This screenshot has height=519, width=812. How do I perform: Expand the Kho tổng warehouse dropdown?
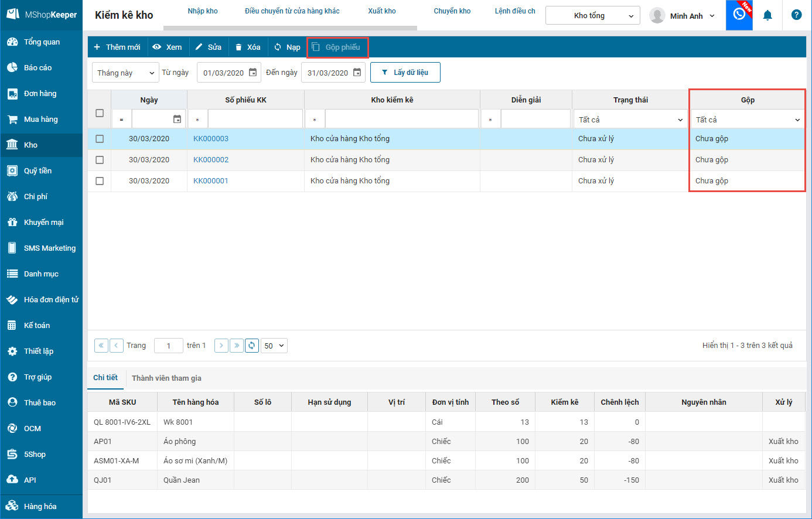[x=592, y=16]
